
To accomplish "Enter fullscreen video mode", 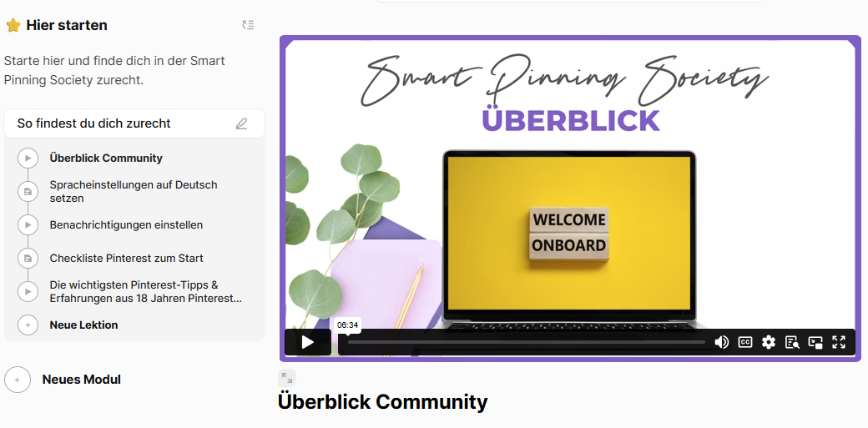I will 839,342.
